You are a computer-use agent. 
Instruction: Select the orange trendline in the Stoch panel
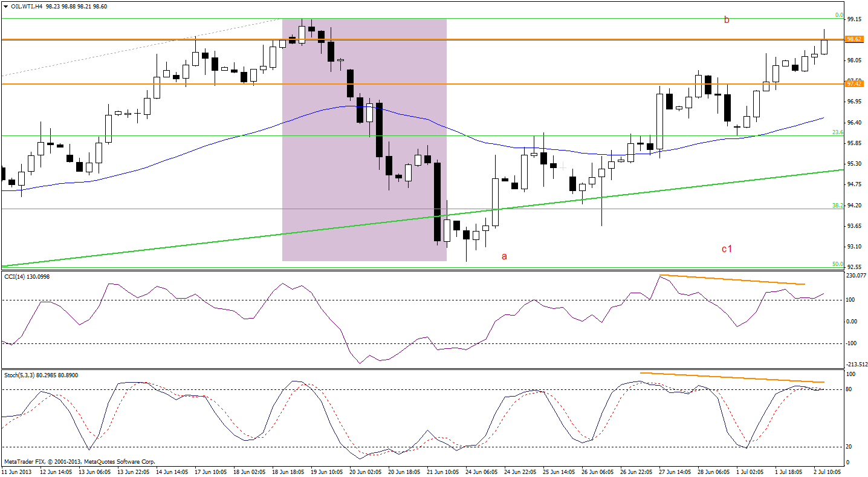click(x=732, y=377)
